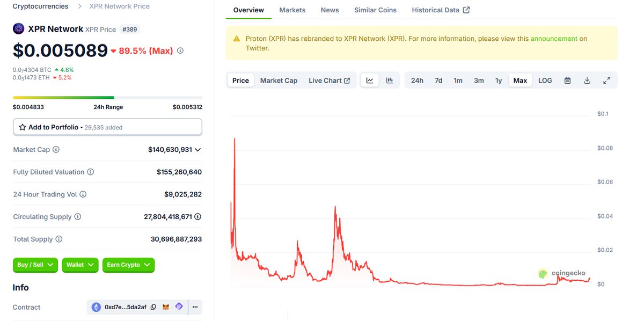Select the Price chart toggle
The image size is (644, 321).
pyautogui.click(x=240, y=81)
